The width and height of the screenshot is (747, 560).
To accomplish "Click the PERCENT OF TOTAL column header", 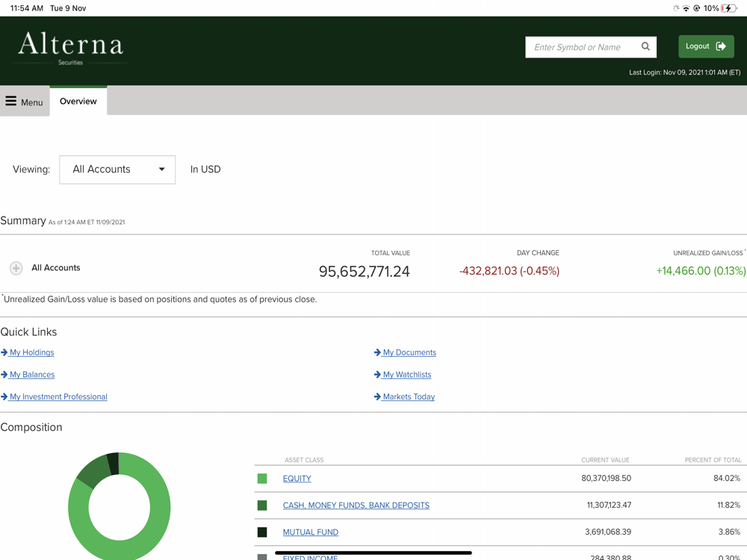I will 713,460.
